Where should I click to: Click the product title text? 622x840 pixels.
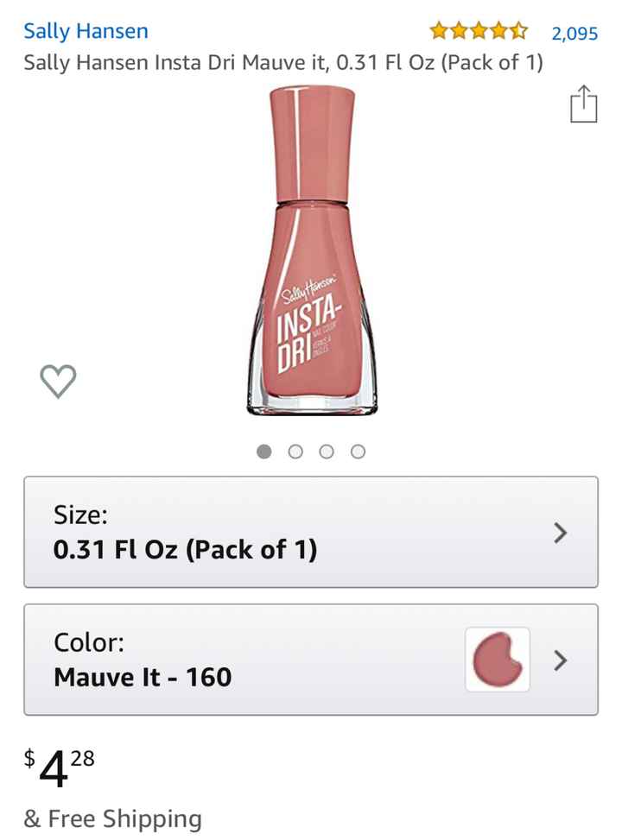(283, 63)
